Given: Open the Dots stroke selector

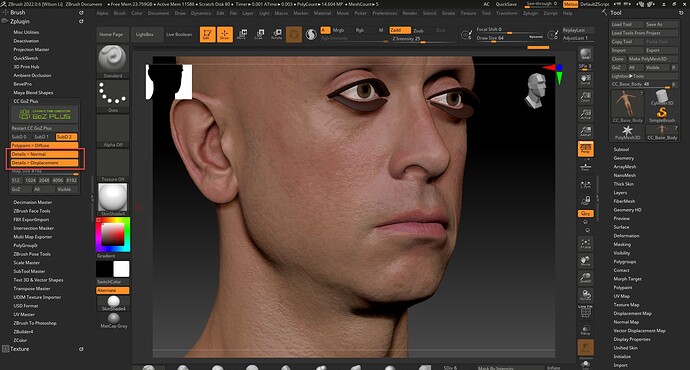Looking at the screenshot, I should tap(113, 95).
